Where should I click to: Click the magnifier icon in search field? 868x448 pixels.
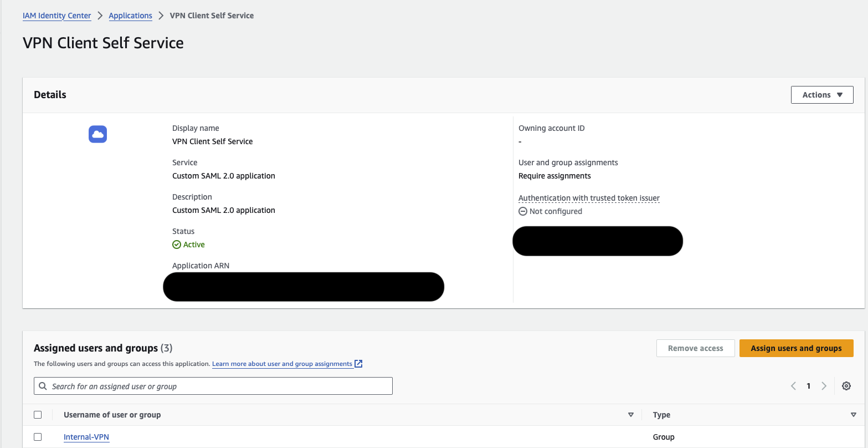point(43,386)
